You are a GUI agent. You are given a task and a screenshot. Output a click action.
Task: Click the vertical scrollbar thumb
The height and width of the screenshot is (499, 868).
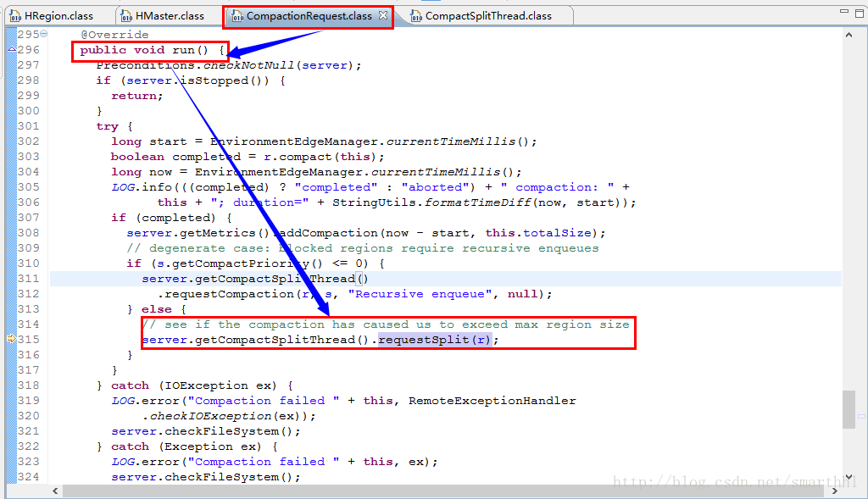[x=849, y=409]
